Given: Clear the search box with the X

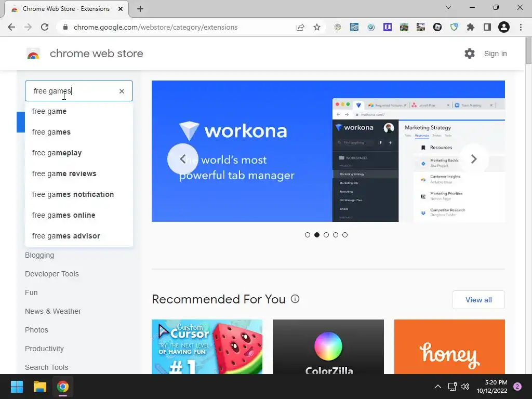Looking at the screenshot, I should point(122,91).
